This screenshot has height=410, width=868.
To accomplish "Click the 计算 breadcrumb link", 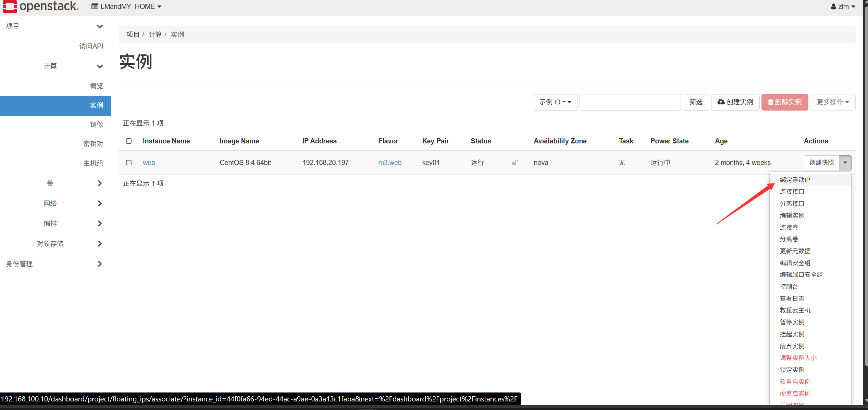I will pyautogui.click(x=155, y=35).
